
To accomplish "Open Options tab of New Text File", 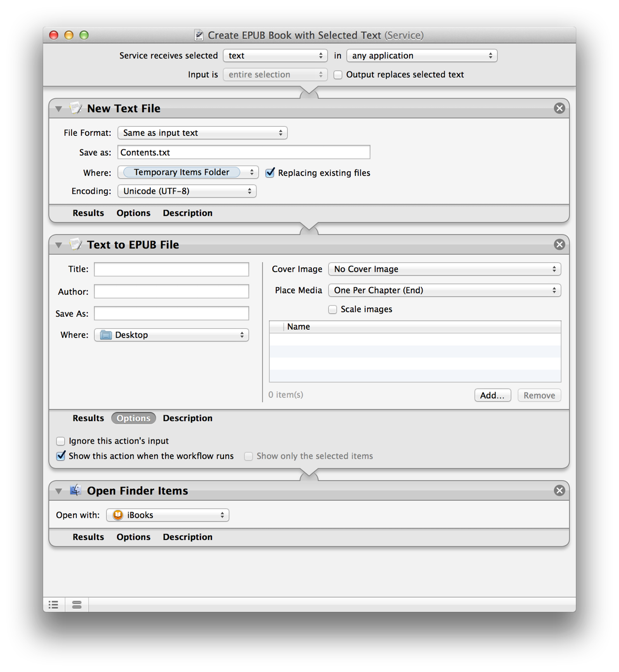I will pyautogui.click(x=133, y=213).
